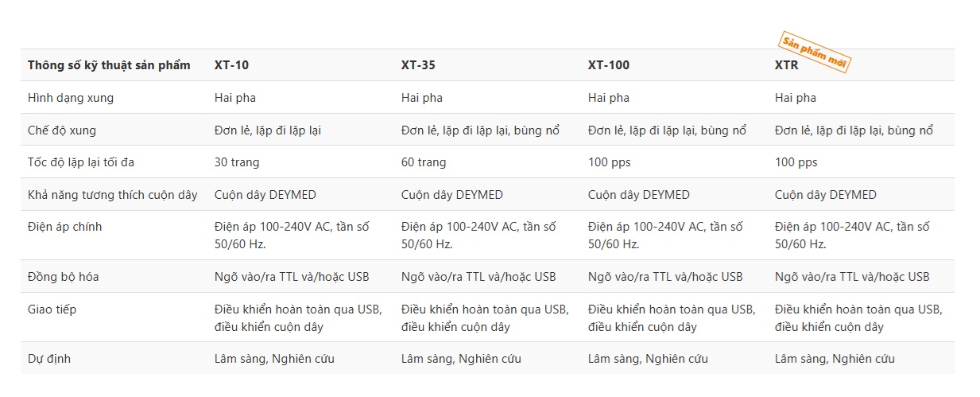Viewport: 980px width, 397px height.
Task: Select the 'Giao tiếp' row label
Action: pyautogui.click(x=52, y=309)
